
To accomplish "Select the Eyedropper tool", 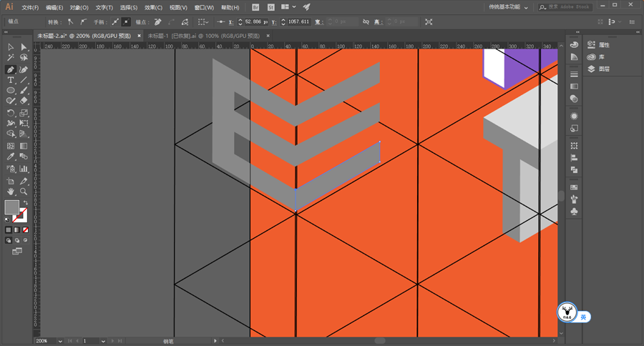I will pos(11,157).
